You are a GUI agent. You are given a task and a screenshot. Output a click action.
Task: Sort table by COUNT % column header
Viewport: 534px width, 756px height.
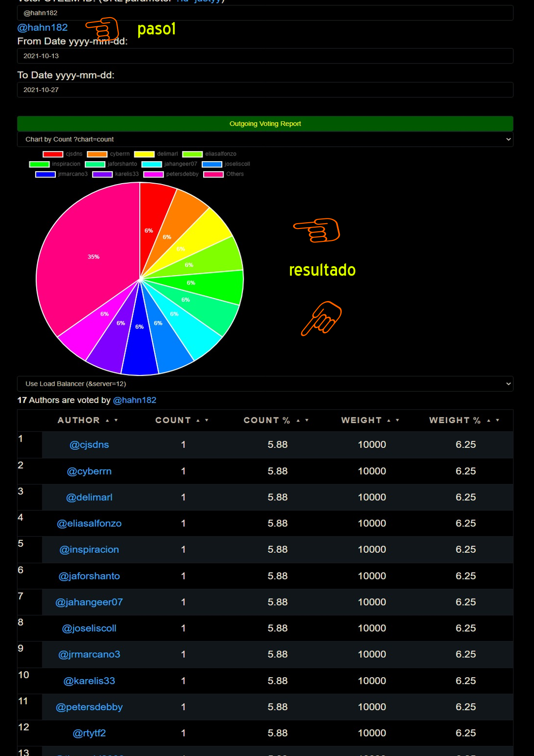(267, 420)
